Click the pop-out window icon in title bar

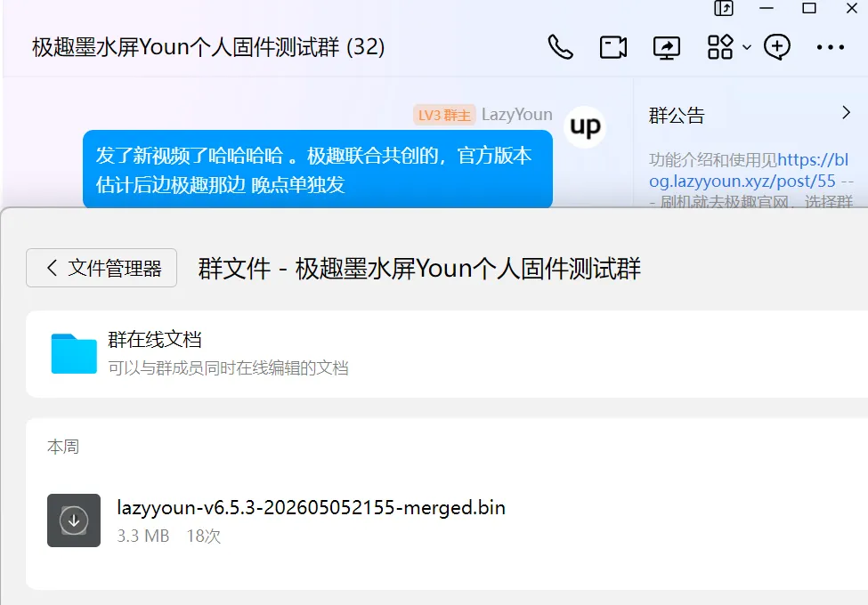point(724,8)
